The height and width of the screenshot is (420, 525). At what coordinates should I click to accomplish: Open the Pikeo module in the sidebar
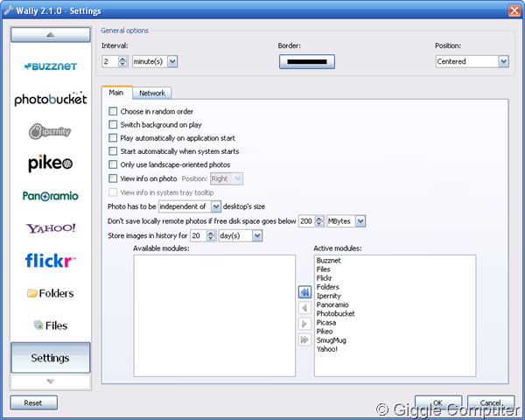[50, 163]
